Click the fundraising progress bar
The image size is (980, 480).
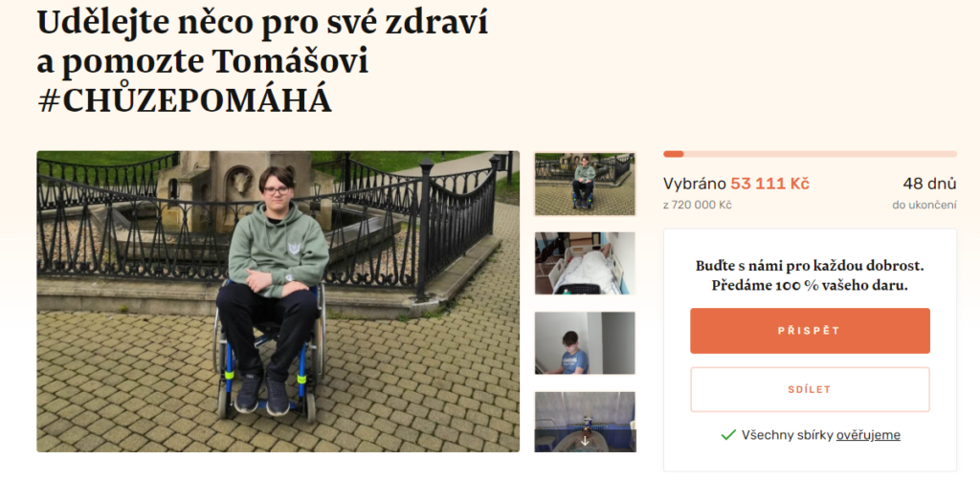coord(810,154)
